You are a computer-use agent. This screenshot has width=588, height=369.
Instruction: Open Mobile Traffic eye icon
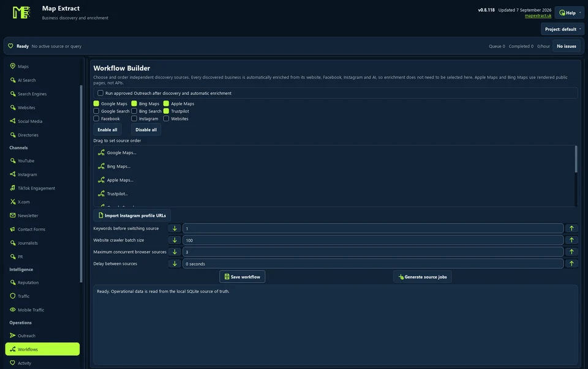pos(13,310)
